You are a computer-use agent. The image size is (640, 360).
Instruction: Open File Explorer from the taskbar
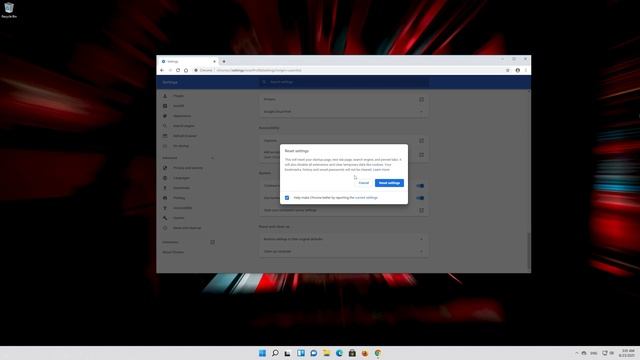(327, 353)
